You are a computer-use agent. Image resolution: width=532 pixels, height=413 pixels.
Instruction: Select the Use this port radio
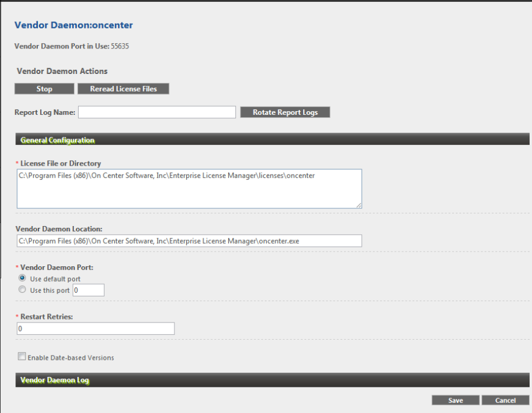coord(22,290)
